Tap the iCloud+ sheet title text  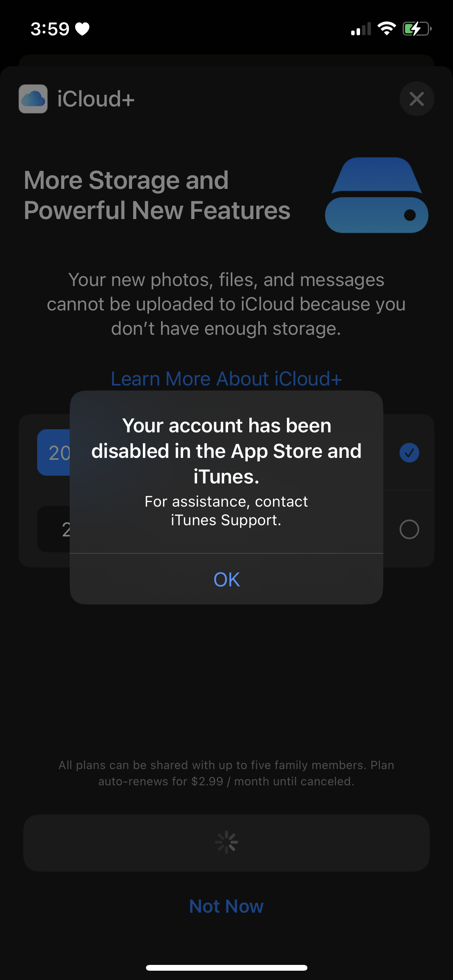point(96,99)
